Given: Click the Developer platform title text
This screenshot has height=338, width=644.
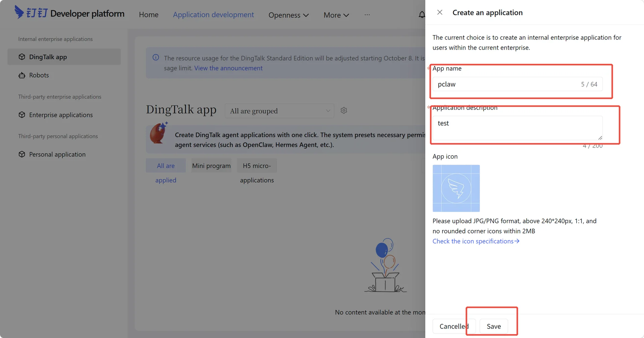Looking at the screenshot, I should [87, 13].
